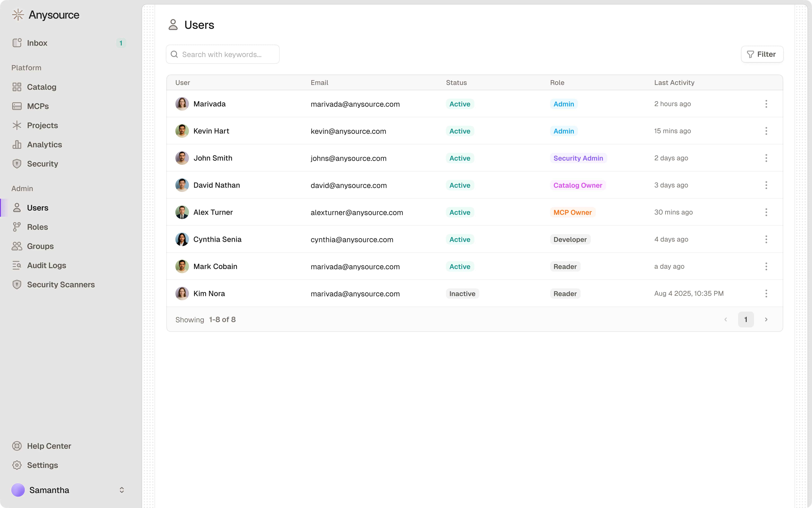
Task: Open row actions for Kevin Hart
Action: (x=766, y=131)
